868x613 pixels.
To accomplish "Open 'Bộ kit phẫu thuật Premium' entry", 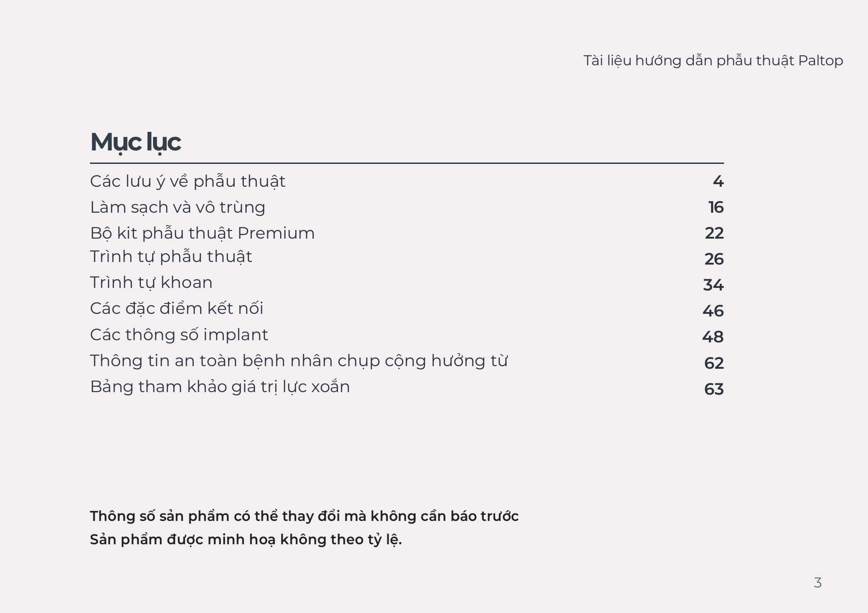I will point(202,233).
